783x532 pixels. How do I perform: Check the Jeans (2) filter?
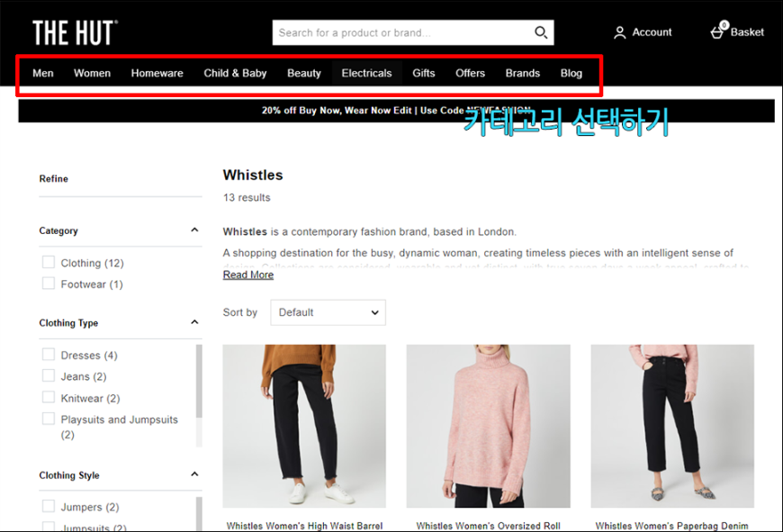tap(49, 375)
